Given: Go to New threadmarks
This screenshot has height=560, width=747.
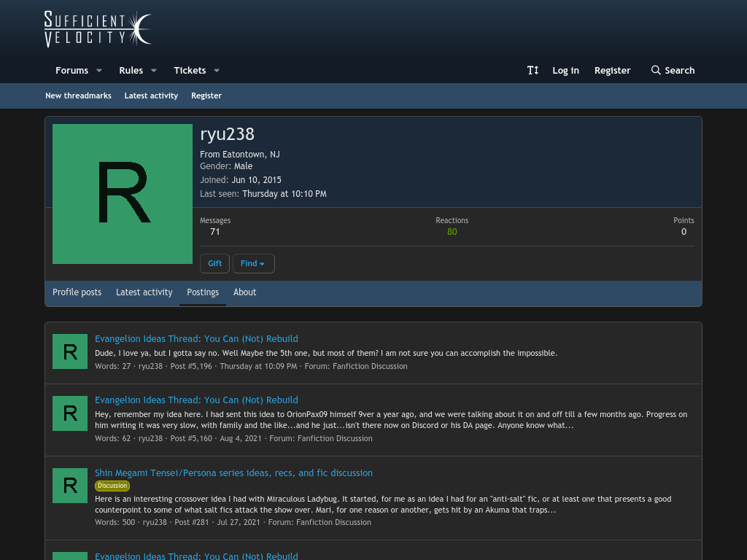Looking at the screenshot, I should 78,96.
